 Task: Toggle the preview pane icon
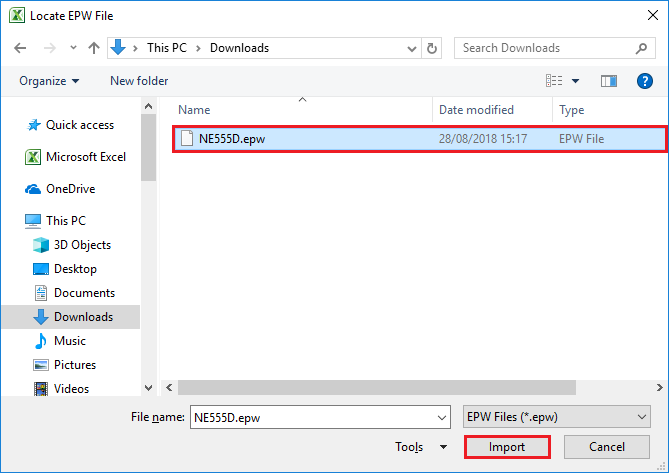(609, 81)
